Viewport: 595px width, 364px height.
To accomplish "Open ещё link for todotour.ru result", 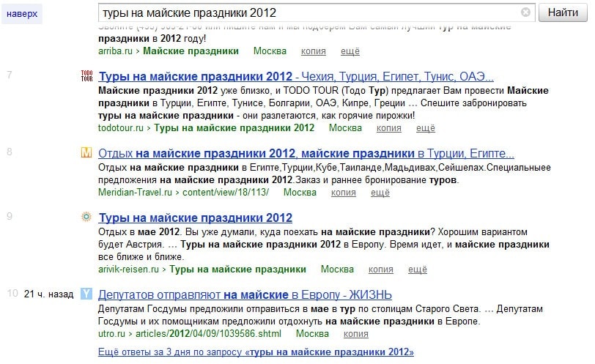I will pyautogui.click(x=426, y=128).
